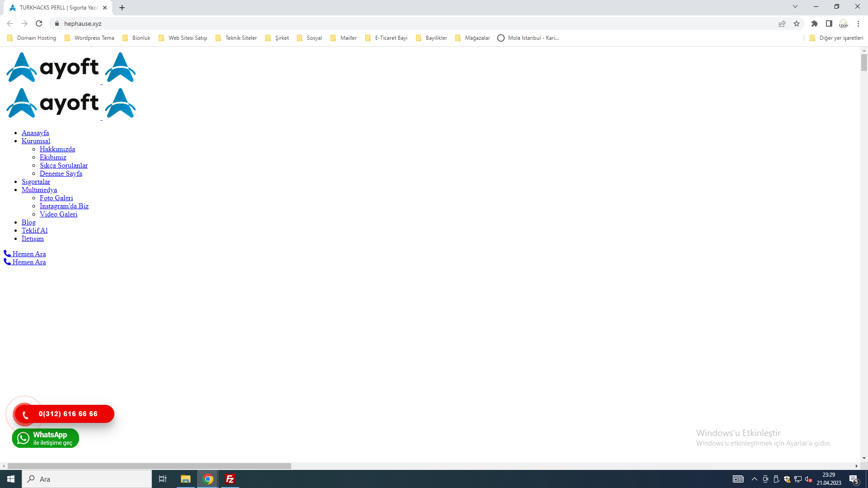Open the Web Sitesi Satışı bookmark folder
Viewport: 868px width, 488px height.
(183, 38)
